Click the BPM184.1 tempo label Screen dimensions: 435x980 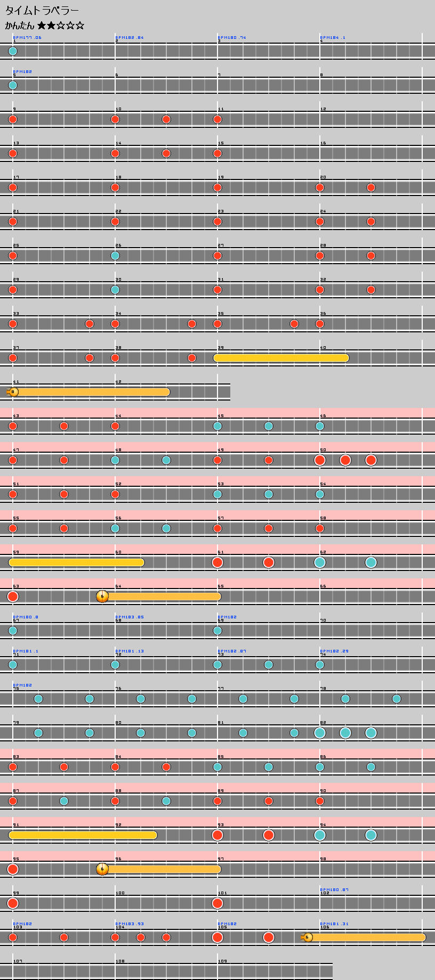click(x=333, y=38)
